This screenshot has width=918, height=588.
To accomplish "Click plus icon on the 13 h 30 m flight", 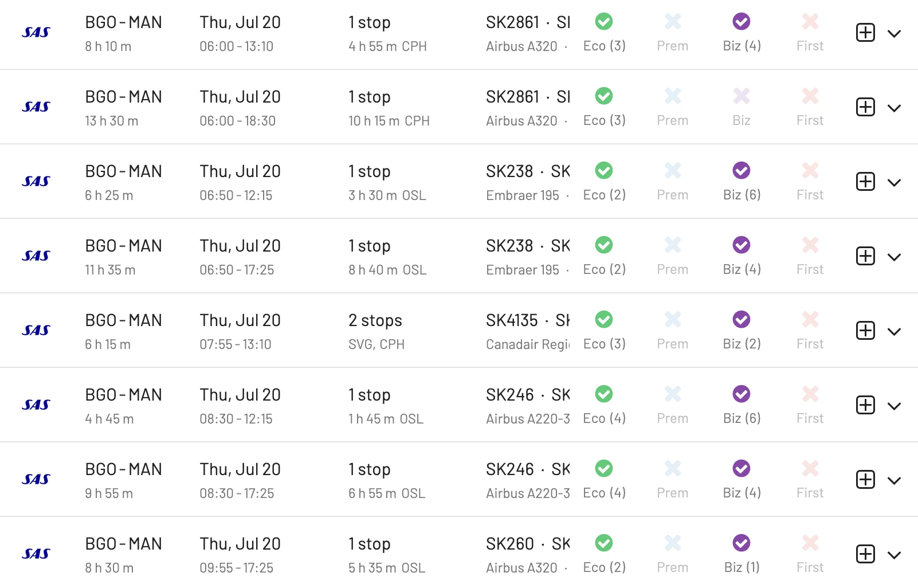I will tap(865, 107).
